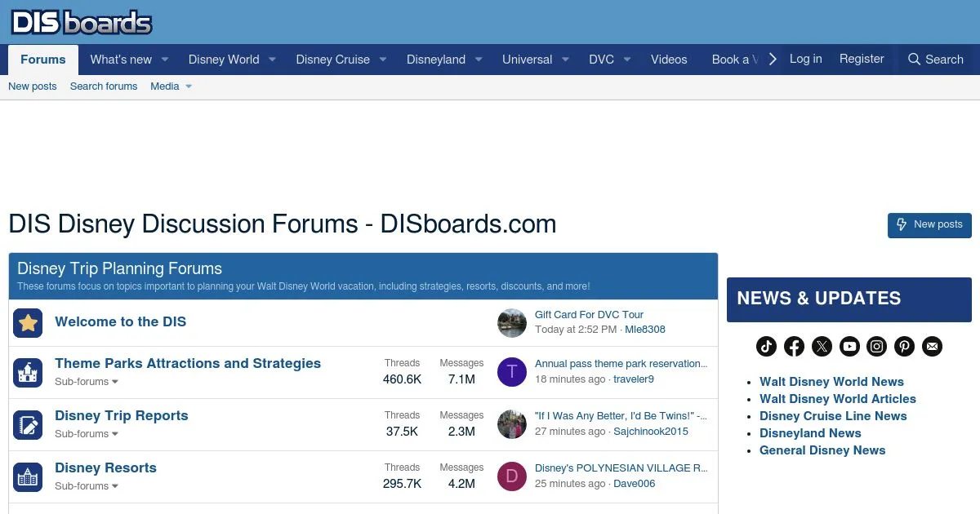Click the Sajchinook2015 username link
980x514 pixels.
coord(651,432)
